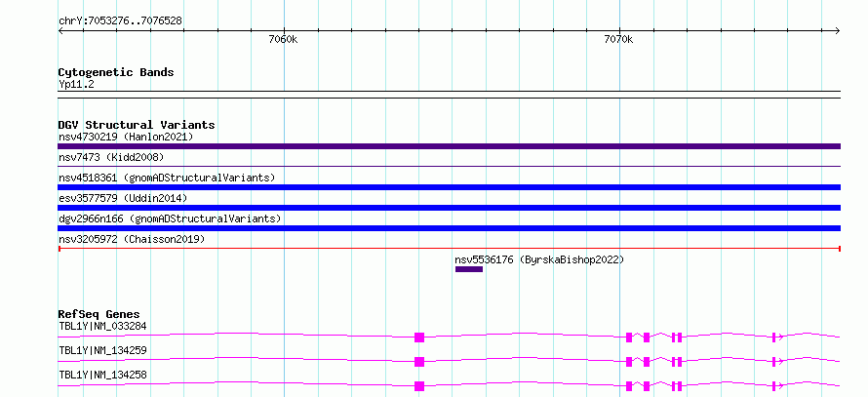Click the right arrowhead of the ruler
Image resolution: width=868 pixels, height=397 pixels.
pyautogui.click(x=837, y=31)
